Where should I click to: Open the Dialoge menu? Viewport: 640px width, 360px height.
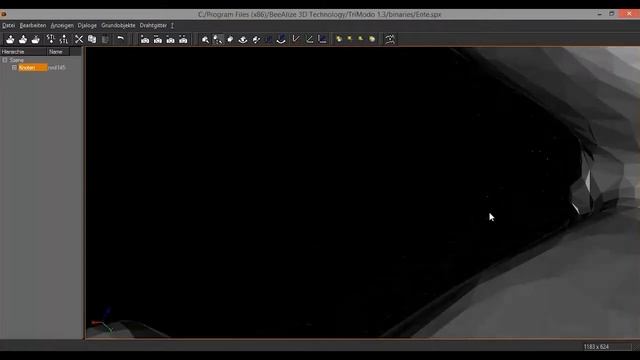87,25
